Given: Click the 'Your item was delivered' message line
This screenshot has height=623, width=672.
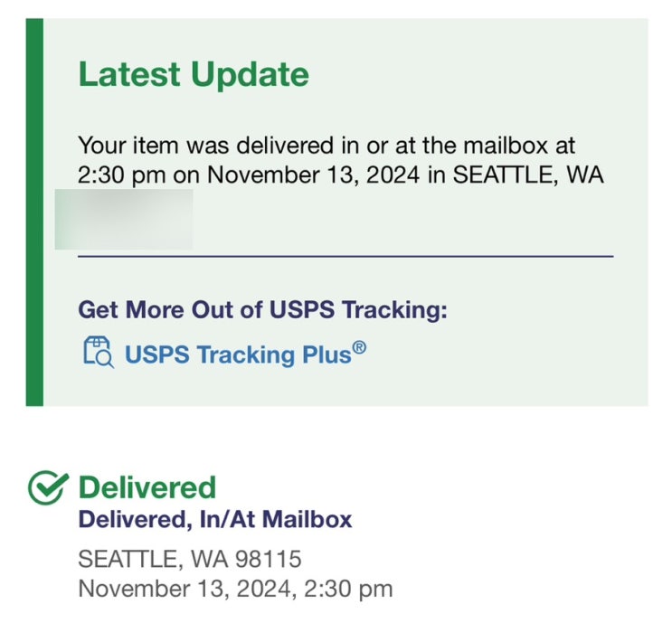Looking at the screenshot, I should tap(327, 145).
